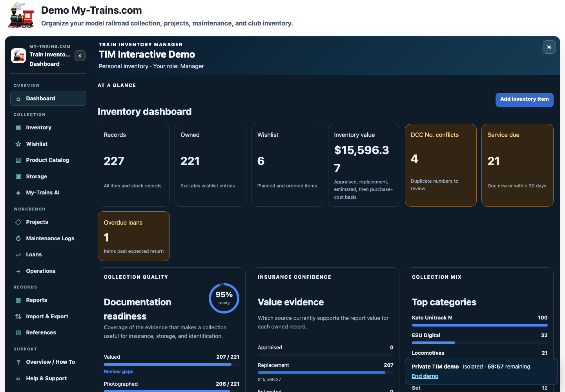This screenshot has width=565, height=392.
Task: Click the 59:57 remaining demo timer text
Action: point(509,367)
